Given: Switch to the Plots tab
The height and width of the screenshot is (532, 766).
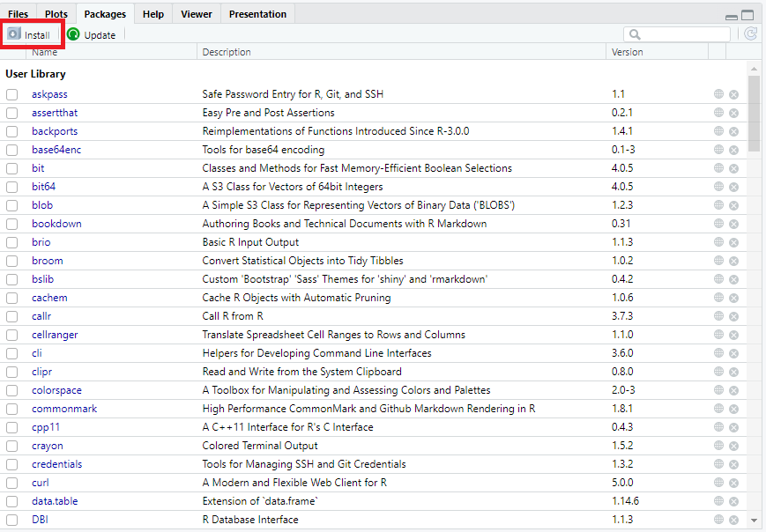Looking at the screenshot, I should pyautogui.click(x=56, y=14).
